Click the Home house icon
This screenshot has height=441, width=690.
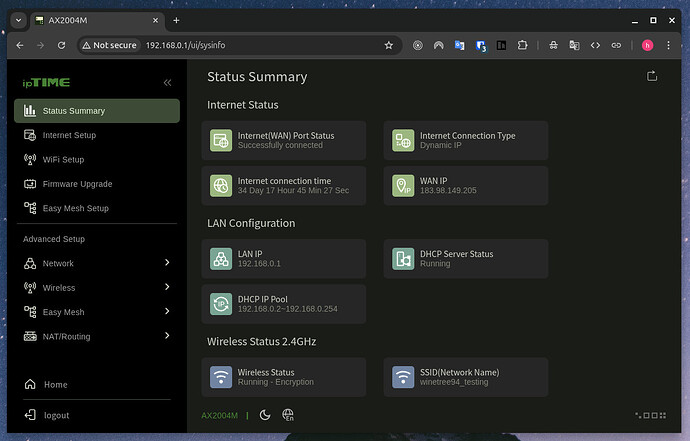tap(30, 384)
